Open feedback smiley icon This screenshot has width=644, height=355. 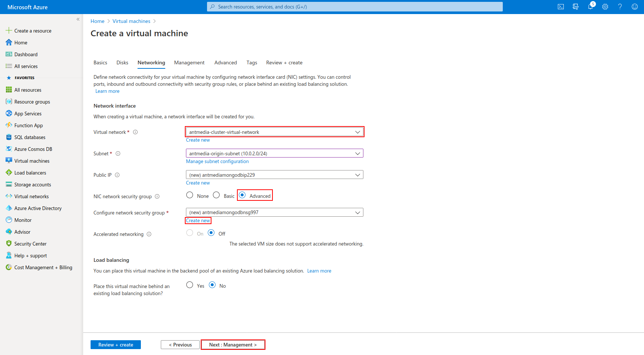point(635,7)
